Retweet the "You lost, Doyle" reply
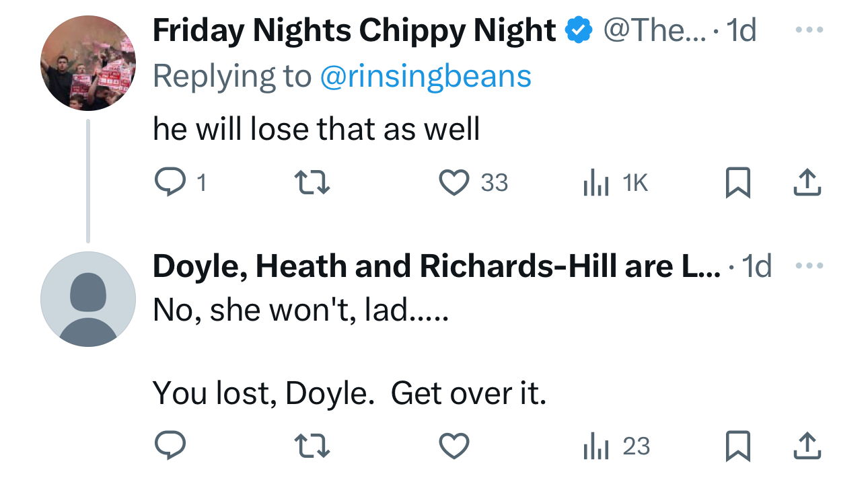Screen dimensions: 868x482 pos(313,446)
